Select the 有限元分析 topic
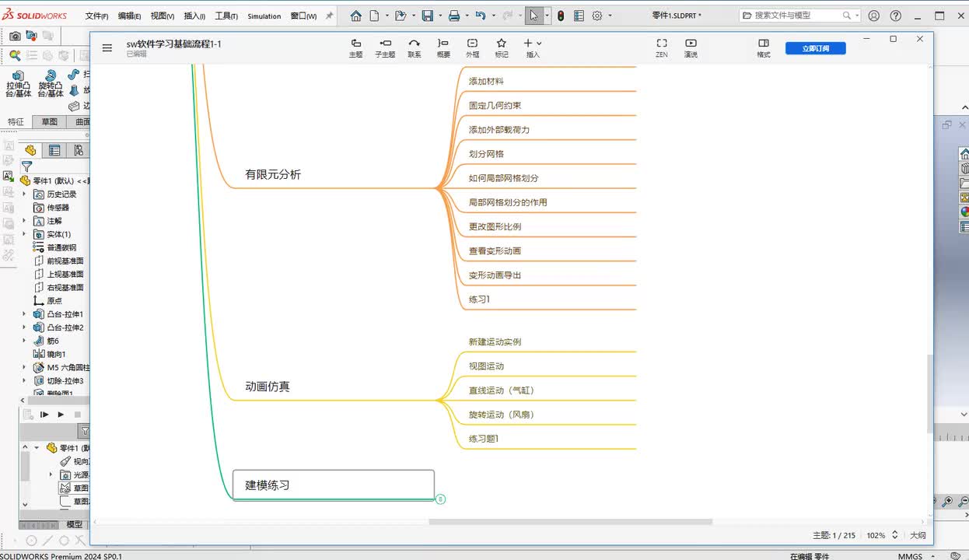 [x=273, y=175]
